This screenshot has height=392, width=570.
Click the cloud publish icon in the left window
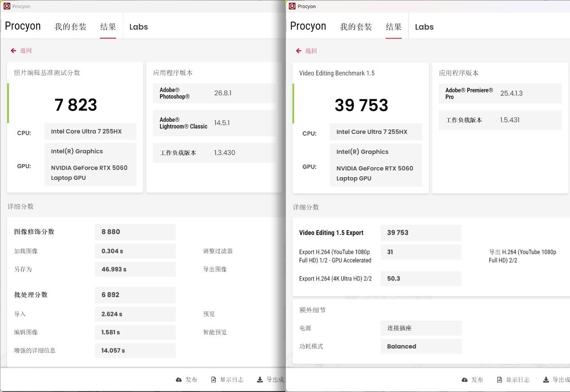coord(179,379)
